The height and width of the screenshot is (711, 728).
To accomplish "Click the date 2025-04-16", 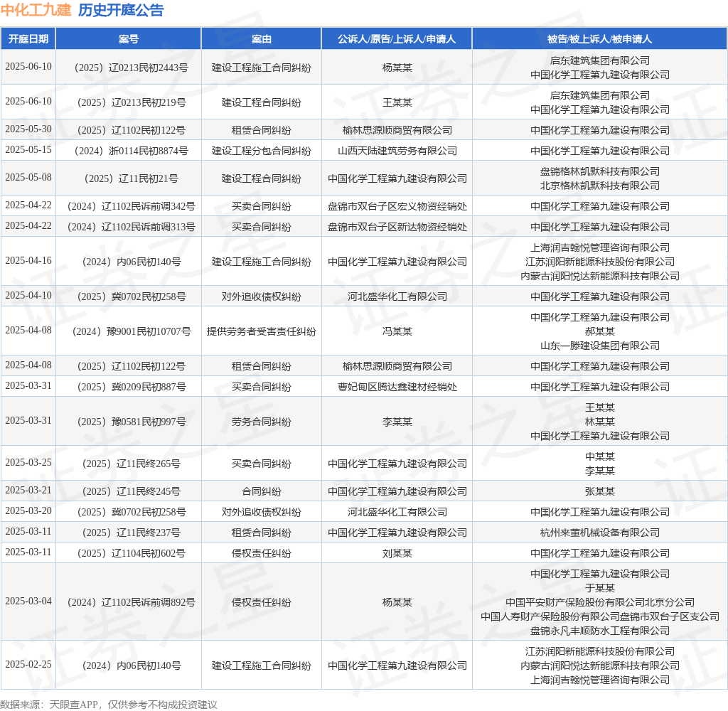I will [28, 260].
